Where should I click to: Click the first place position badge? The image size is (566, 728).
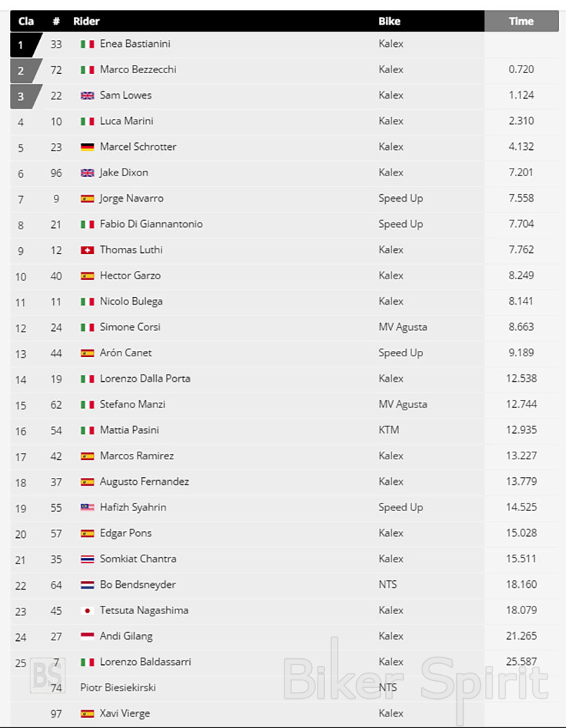pos(23,45)
